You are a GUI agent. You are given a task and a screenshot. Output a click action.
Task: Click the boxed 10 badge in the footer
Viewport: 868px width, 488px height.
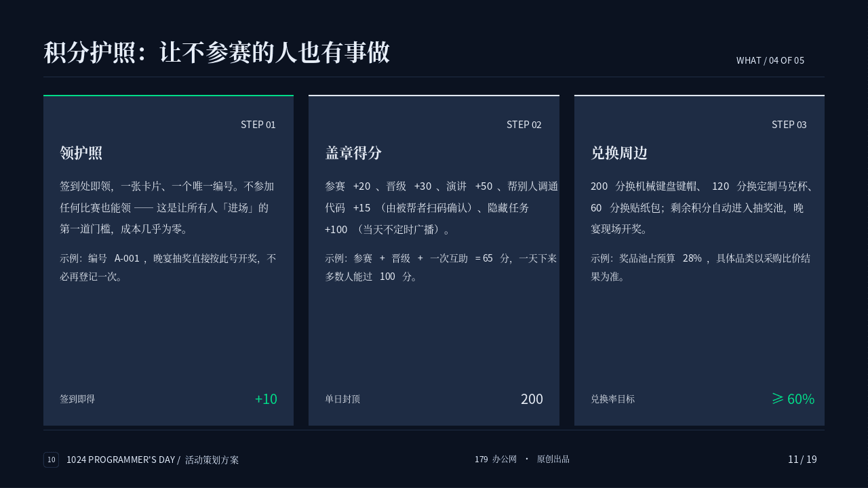point(52,460)
